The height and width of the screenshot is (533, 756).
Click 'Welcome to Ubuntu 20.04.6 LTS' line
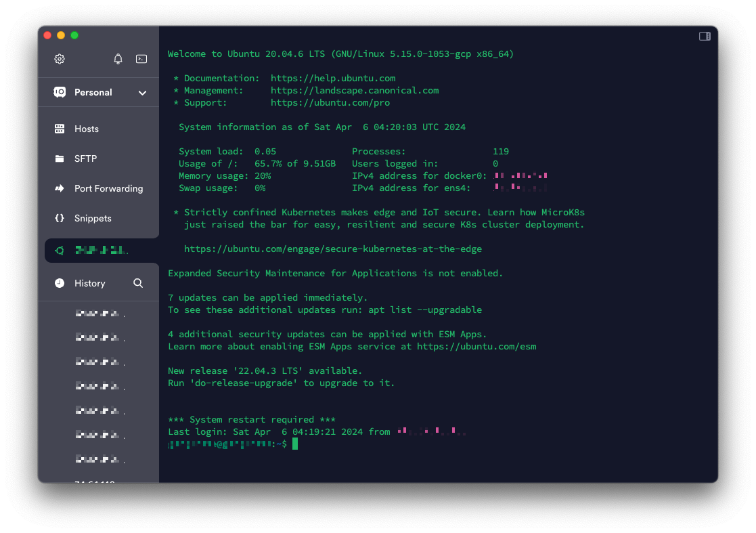(x=340, y=54)
